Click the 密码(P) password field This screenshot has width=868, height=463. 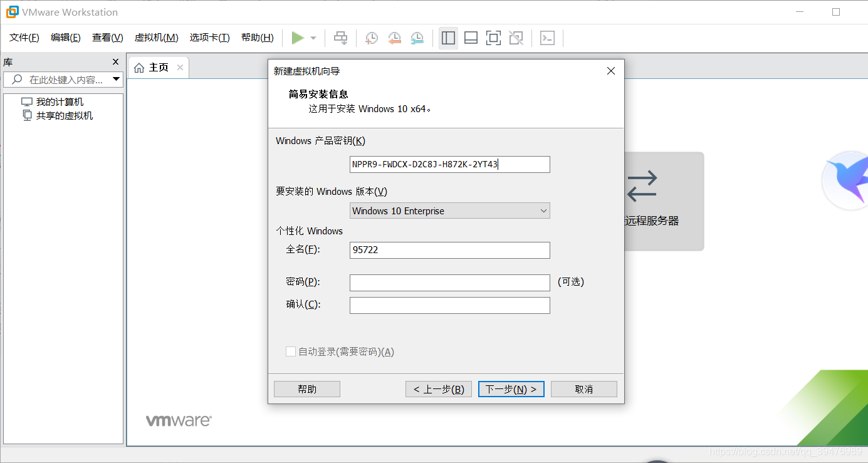(x=450, y=283)
